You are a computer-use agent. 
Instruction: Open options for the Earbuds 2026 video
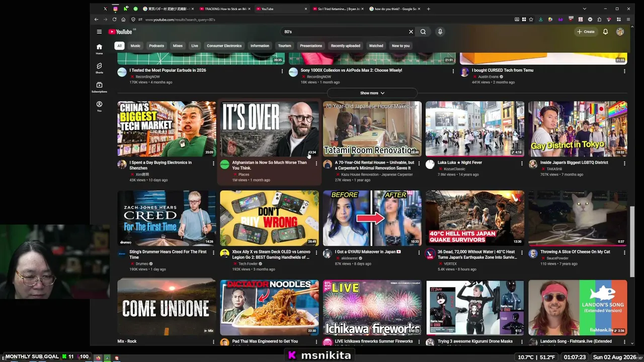click(x=282, y=71)
